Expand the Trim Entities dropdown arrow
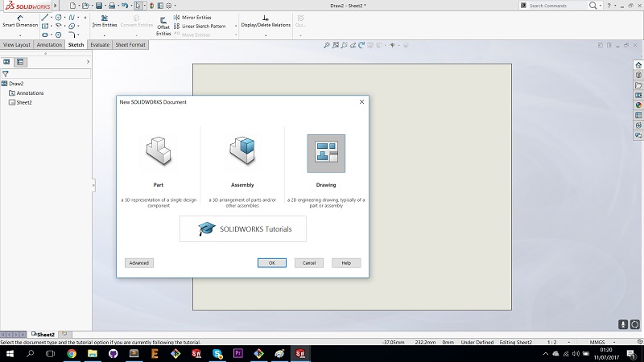Screen dimensions: 644x362 105,35
